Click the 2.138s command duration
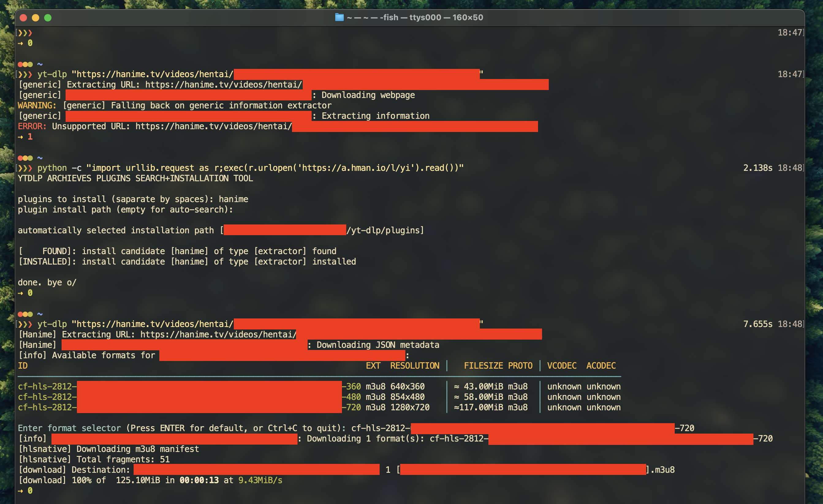This screenshot has height=504, width=823. (757, 168)
